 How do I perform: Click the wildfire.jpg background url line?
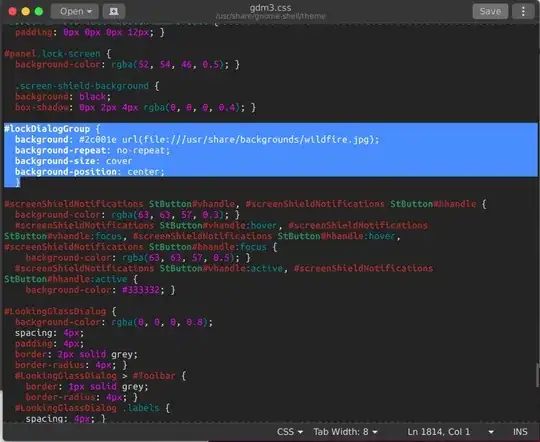197,140
